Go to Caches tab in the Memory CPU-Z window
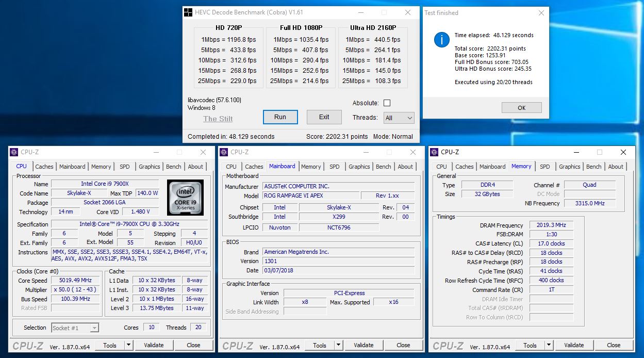Viewport: 644px width, 358px height. click(x=465, y=167)
